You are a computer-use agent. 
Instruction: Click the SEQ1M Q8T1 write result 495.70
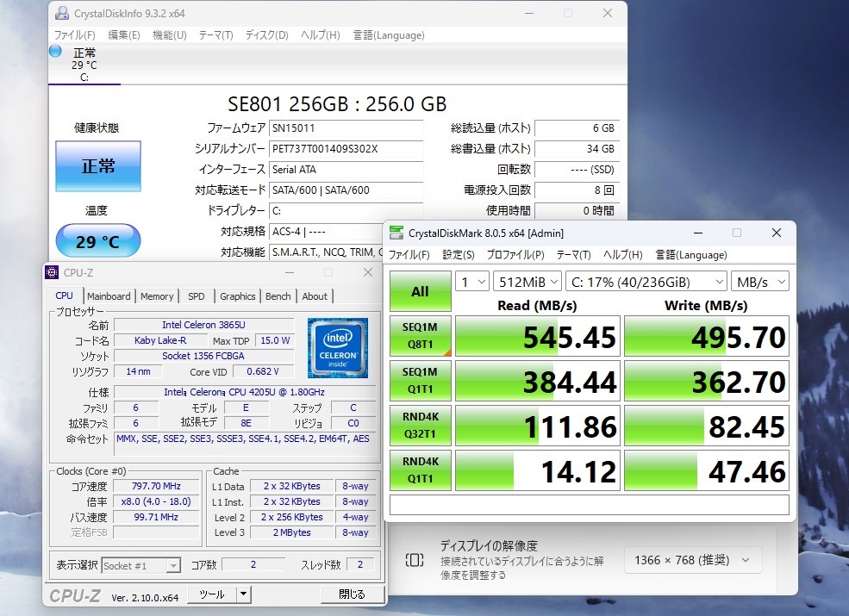tap(707, 336)
